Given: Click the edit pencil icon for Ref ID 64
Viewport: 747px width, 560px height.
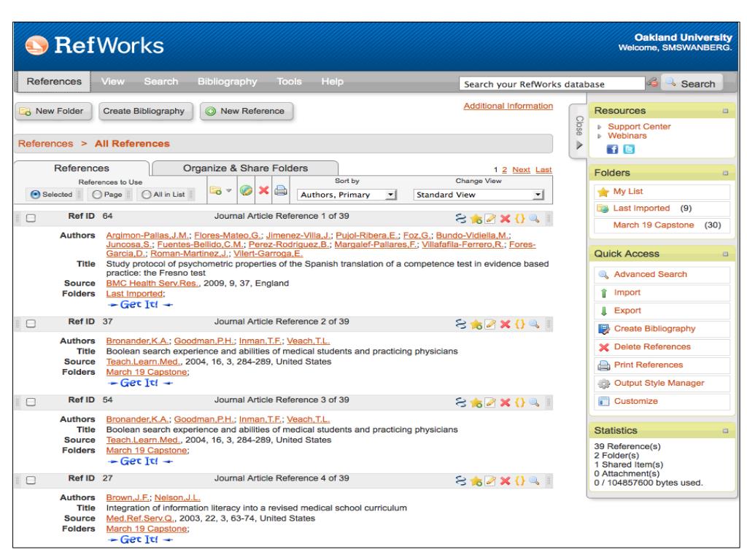Looking at the screenshot, I should click(x=490, y=218).
